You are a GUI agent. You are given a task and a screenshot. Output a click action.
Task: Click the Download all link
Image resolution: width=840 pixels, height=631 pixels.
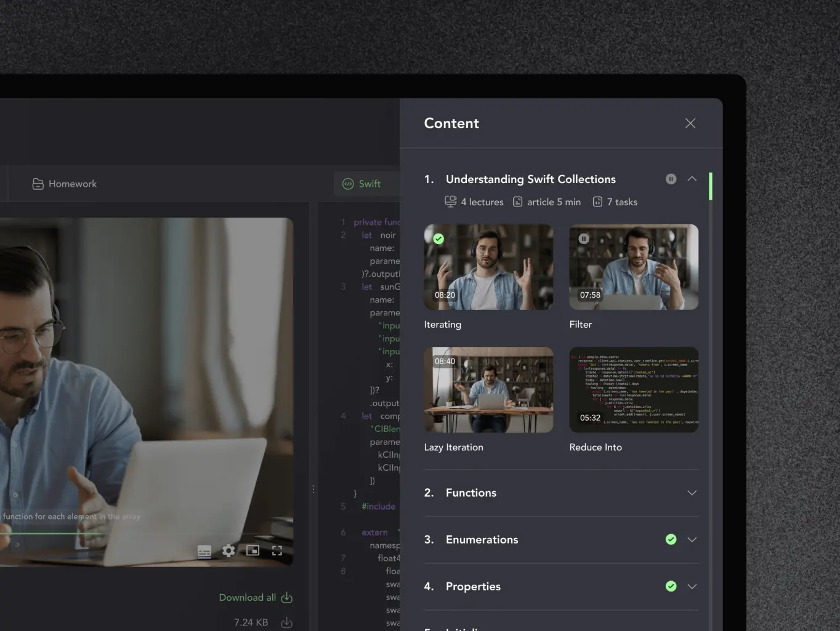(x=247, y=598)
